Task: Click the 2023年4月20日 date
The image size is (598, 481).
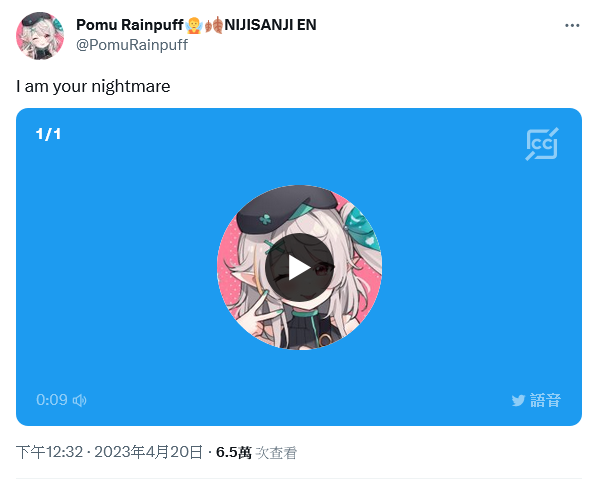Action: click(148, 452)
